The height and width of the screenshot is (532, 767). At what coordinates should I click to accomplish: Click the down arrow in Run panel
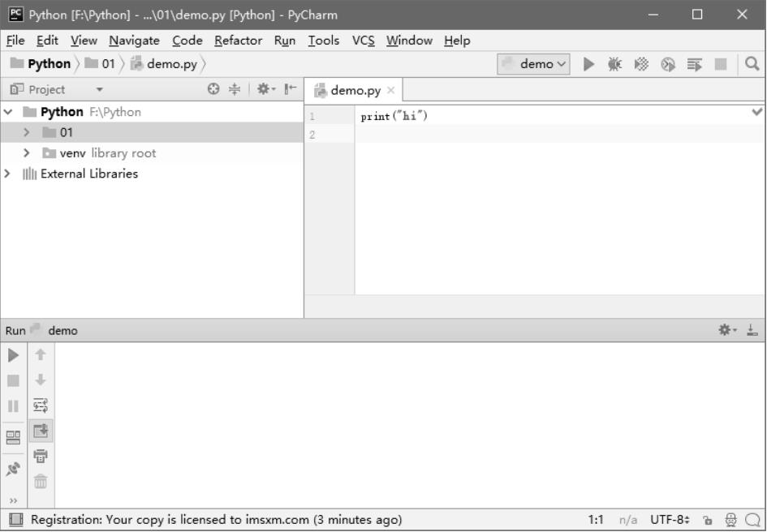(41, 380)
